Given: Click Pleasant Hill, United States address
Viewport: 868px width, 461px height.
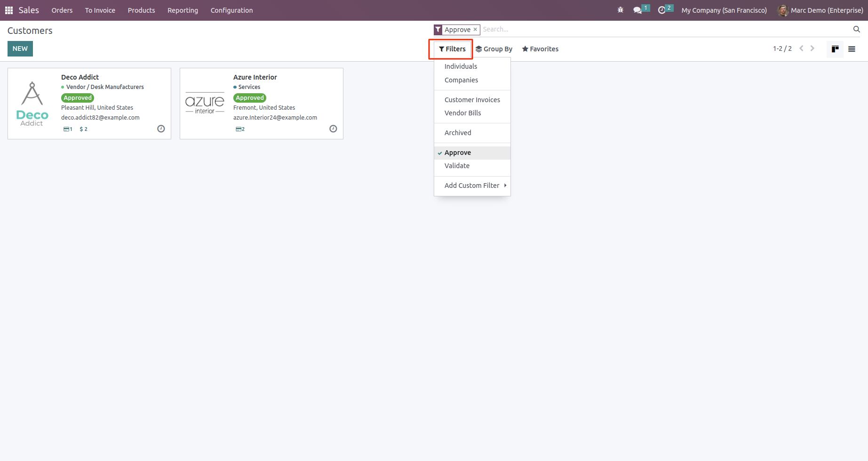Looking at the screenshot, I should pyautogui.click(x=97, y=108).
